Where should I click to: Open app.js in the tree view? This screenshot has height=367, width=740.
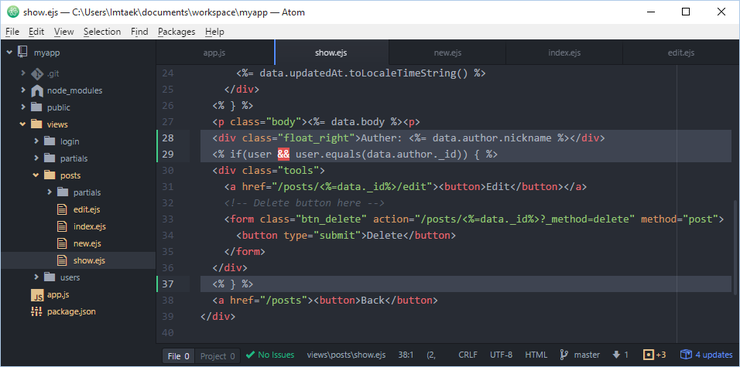pyautogui.click(x=58, y=294)
